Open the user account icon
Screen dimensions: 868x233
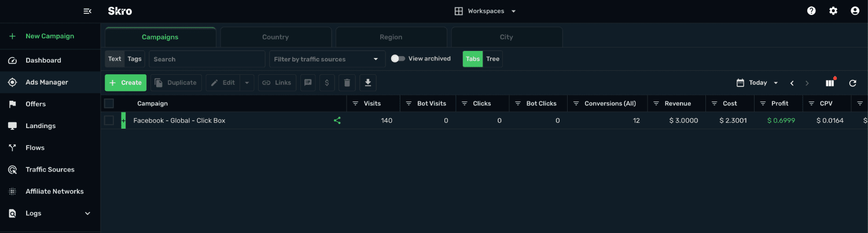coord(855,11)
